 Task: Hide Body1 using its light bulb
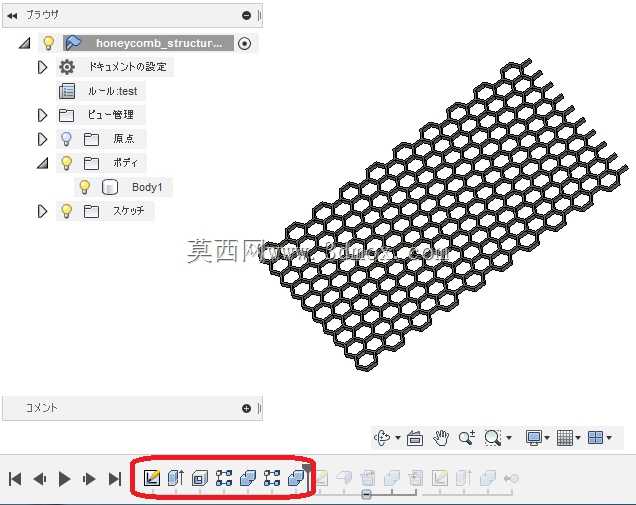pos(84,187)
